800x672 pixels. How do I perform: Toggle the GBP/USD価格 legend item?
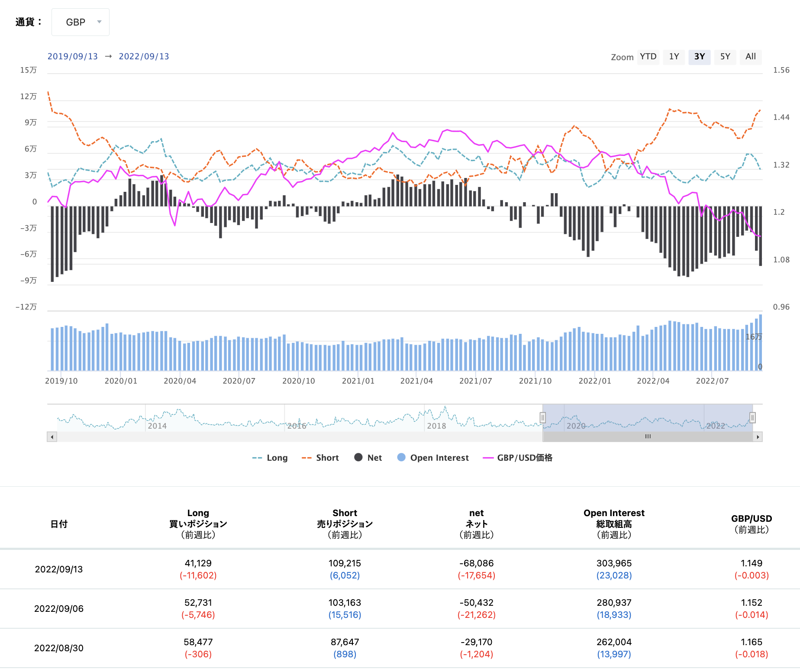click(518, 458)
